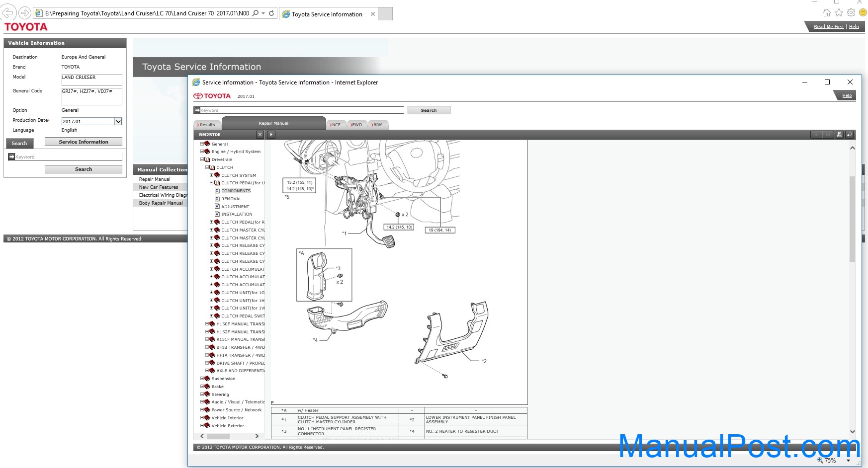
Task: Open the INSTALLATION page in the tree
Action: (x=237, y=214)
